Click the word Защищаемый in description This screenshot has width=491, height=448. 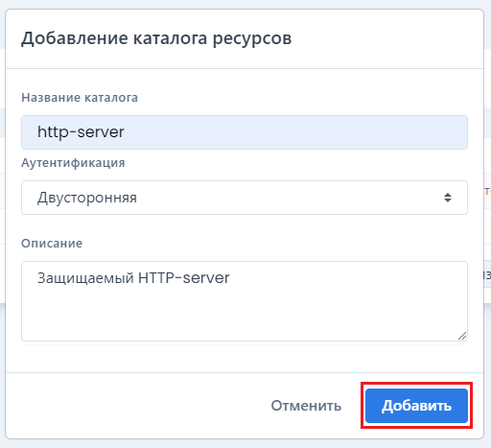[85, 278]
